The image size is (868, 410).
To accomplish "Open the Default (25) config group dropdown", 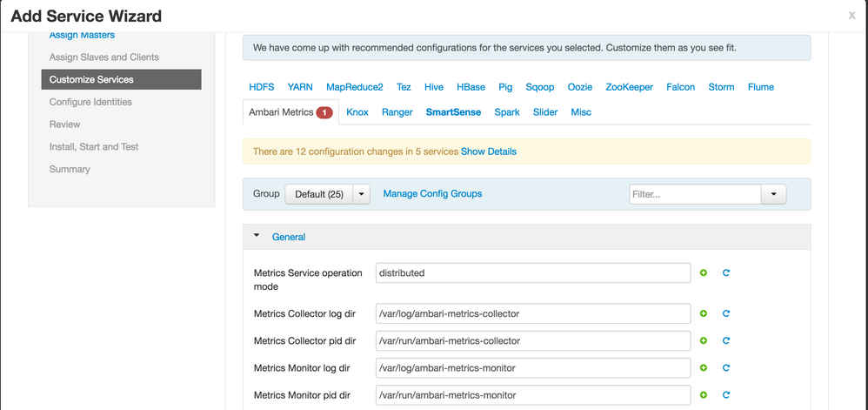I will pos(363,194).
